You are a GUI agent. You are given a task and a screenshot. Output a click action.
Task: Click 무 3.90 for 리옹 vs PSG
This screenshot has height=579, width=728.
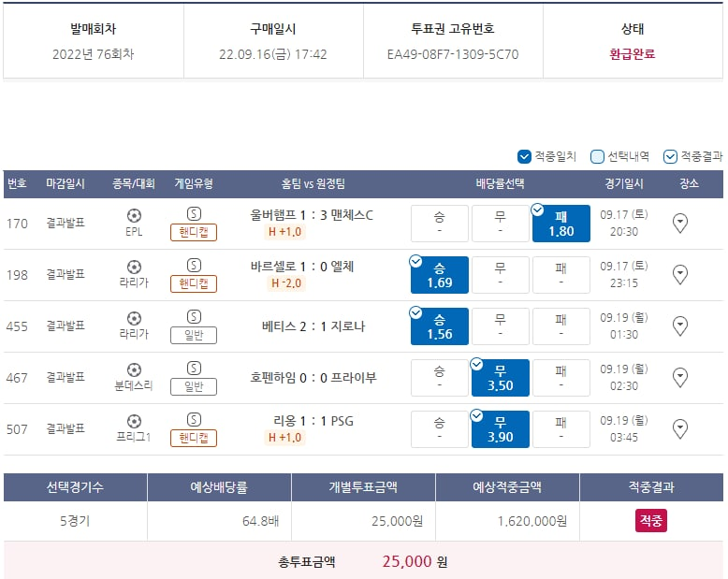pyautogui.click(x=500, y=429)
